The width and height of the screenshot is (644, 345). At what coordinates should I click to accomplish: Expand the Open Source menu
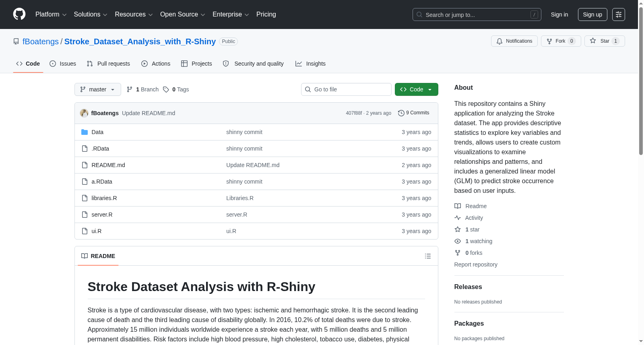183,14
